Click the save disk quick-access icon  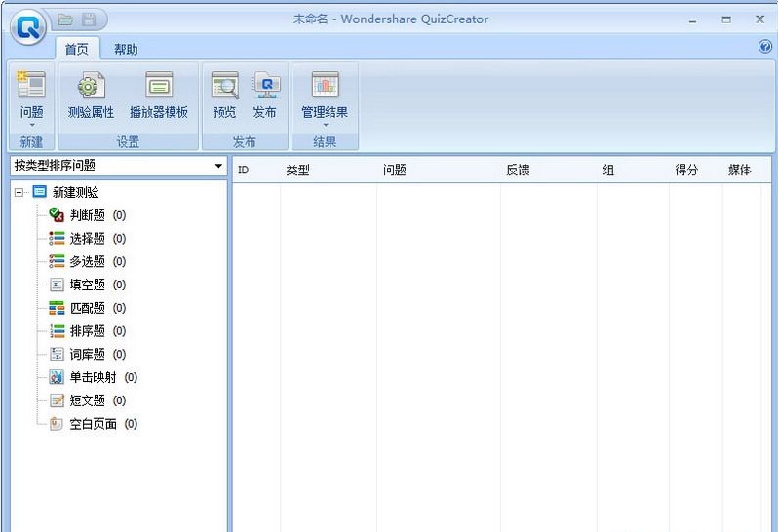[x=89, y=19]
